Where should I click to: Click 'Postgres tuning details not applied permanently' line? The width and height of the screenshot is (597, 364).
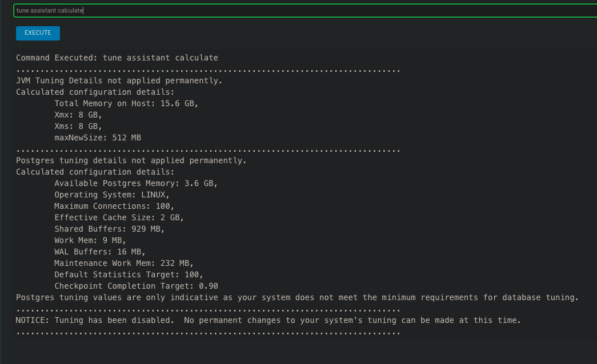coord(131,160)
